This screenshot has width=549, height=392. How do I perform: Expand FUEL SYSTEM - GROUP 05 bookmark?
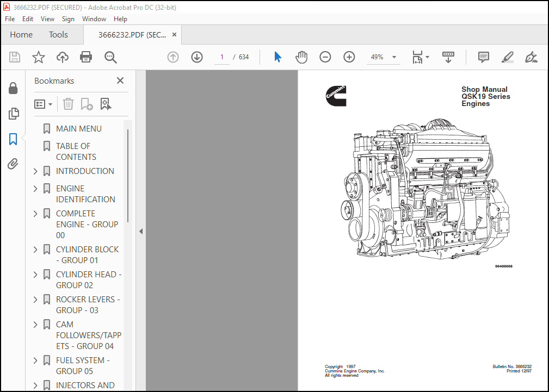35,360
